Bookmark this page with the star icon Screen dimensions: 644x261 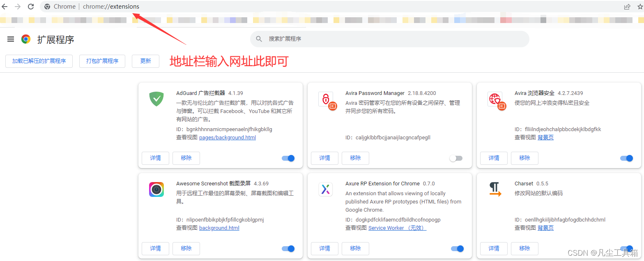point(640,7)
